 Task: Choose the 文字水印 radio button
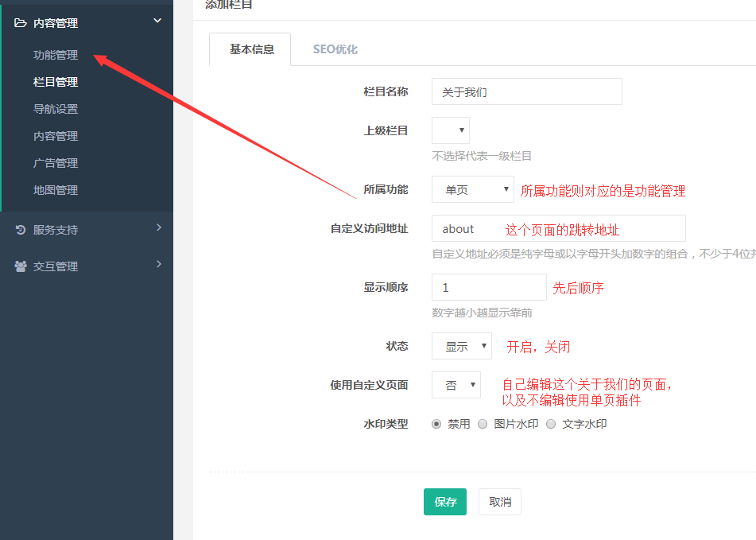coord(551,424)
